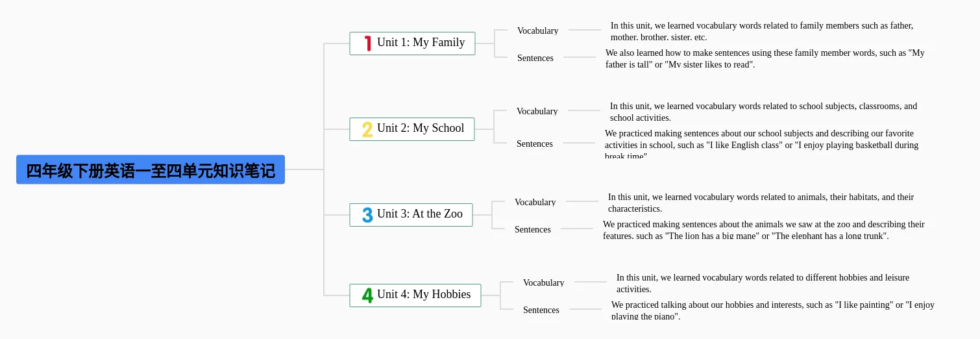Screen dimensions: 980x339
Task: Click the hobbies "I like painting" description
Action: 772,310
